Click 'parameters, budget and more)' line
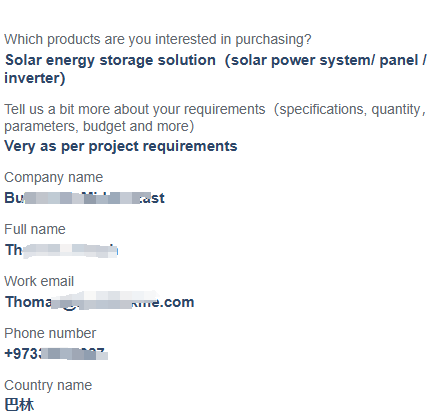The height and width of the screenshot is (420, 438). [x=99, y=126]
